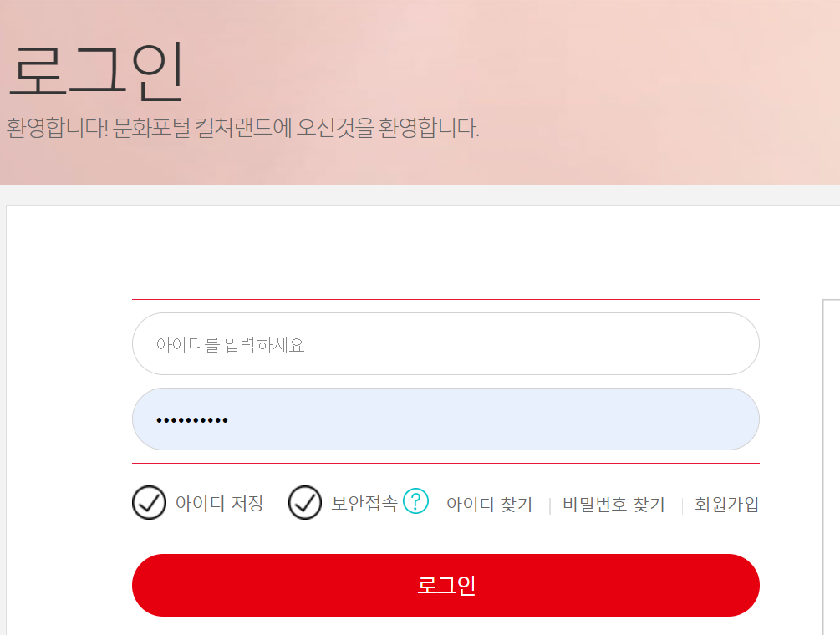The width and height of the screenshot is (840, 635).
Task: Open the 비밀번호 찾기 link
Action: click(x=613, y=504)
